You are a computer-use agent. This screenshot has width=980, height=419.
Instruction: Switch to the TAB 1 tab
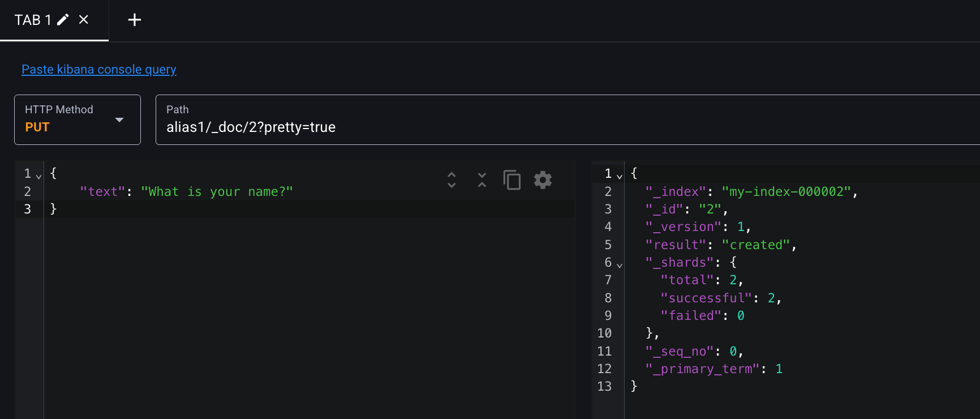(x=33, y=20)
